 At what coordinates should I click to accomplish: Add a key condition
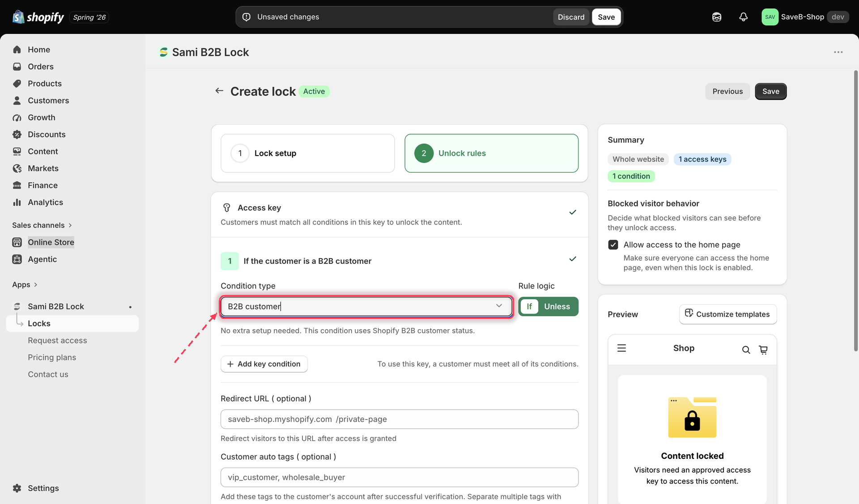(x=264, y=364)
